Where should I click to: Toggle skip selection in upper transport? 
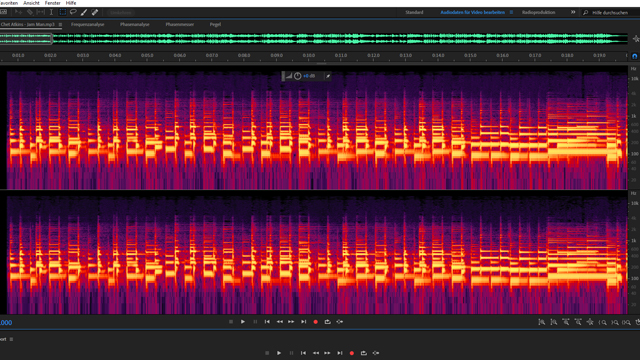coord(340,322)
